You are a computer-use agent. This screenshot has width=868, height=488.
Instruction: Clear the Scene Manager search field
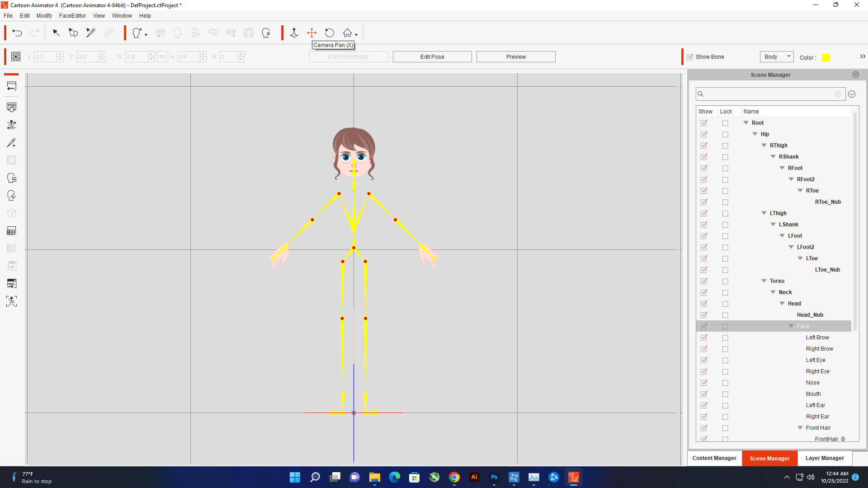point(838,94)
